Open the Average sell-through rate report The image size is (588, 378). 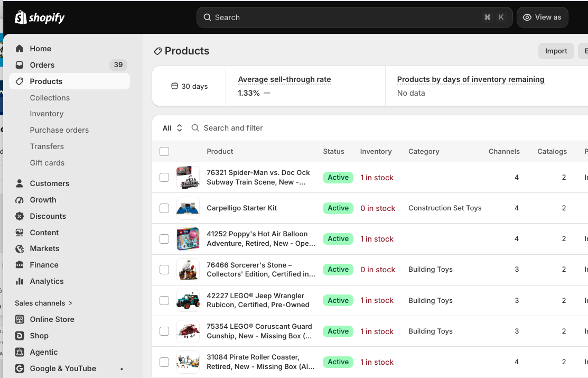tap(284, 79)
